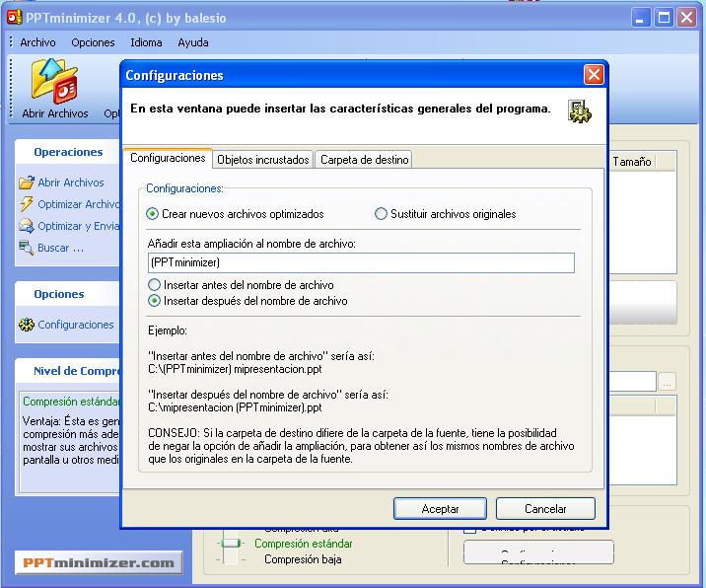Click the file name suffix text field
706x588 pixels.
click(x=361, y=262)
